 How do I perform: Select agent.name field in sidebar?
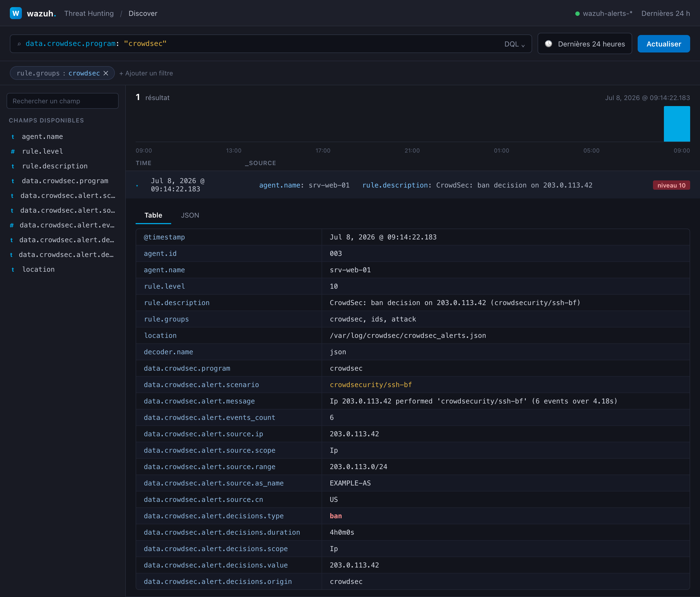tap(42, 137)
